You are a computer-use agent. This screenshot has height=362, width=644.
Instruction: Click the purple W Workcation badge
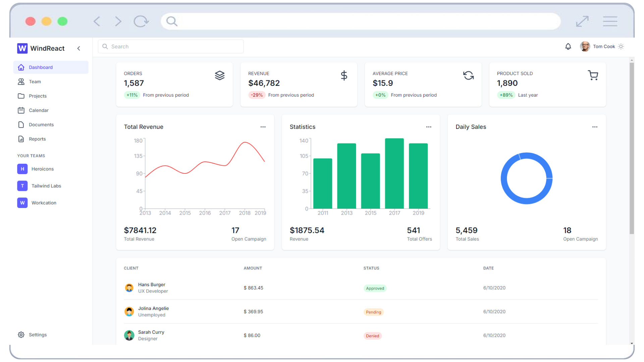22,203
